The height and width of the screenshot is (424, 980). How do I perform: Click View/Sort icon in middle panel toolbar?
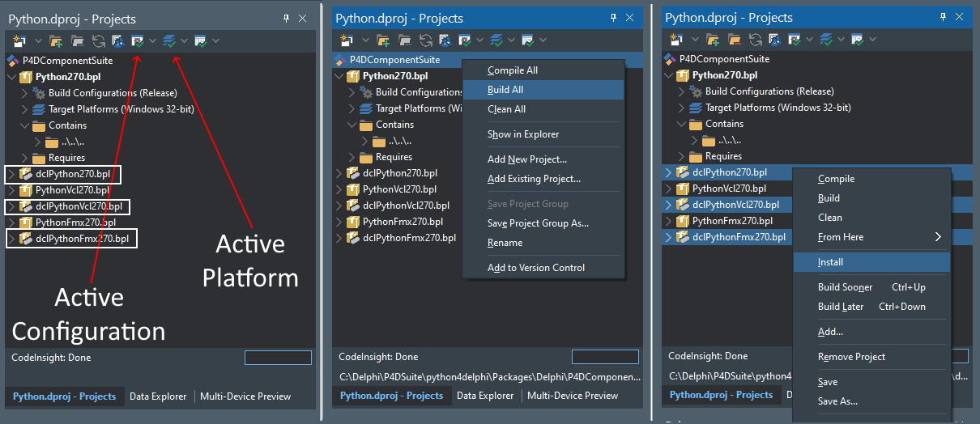[x=445, y=40]
